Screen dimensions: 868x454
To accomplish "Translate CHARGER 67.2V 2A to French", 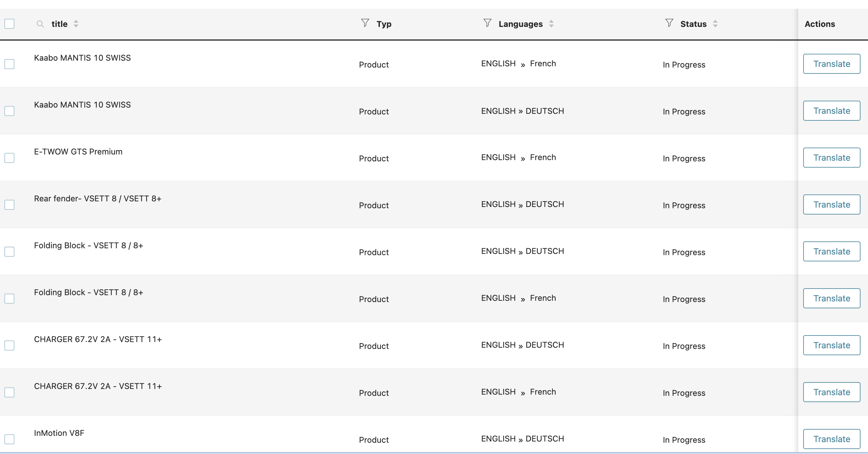I will [832, 392].
